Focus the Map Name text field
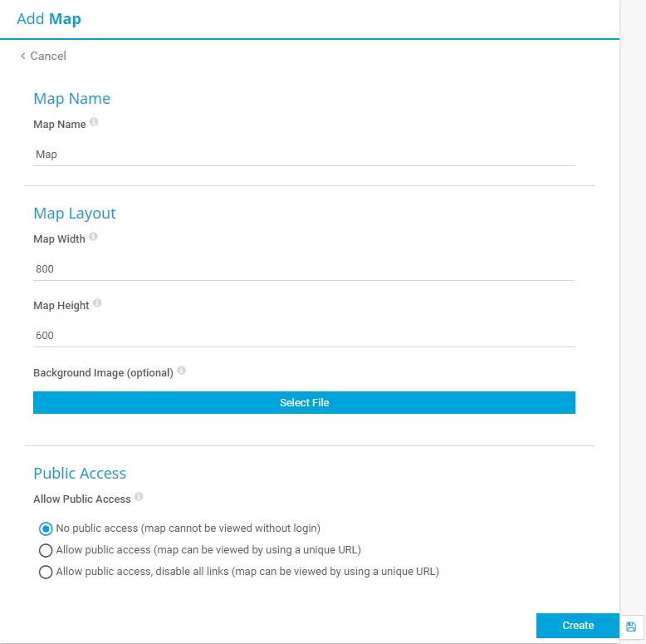This screenshot has height=644, width=646. (304, 155)
